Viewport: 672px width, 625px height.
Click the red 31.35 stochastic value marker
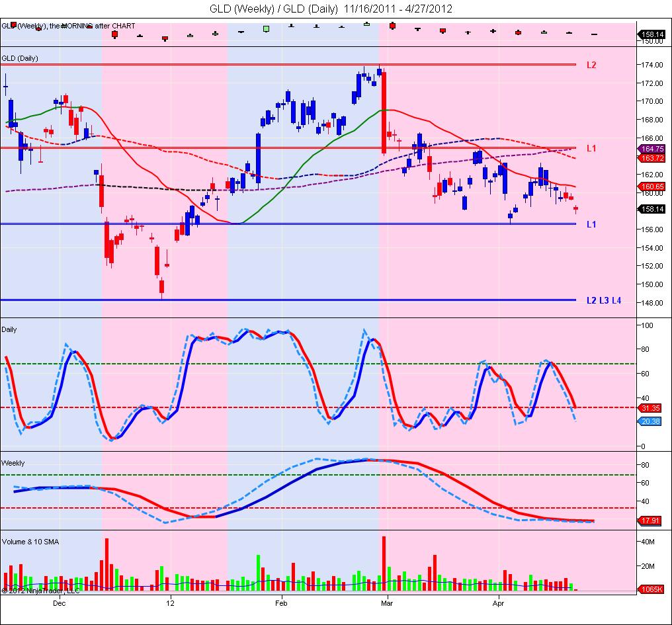(651, 408)
